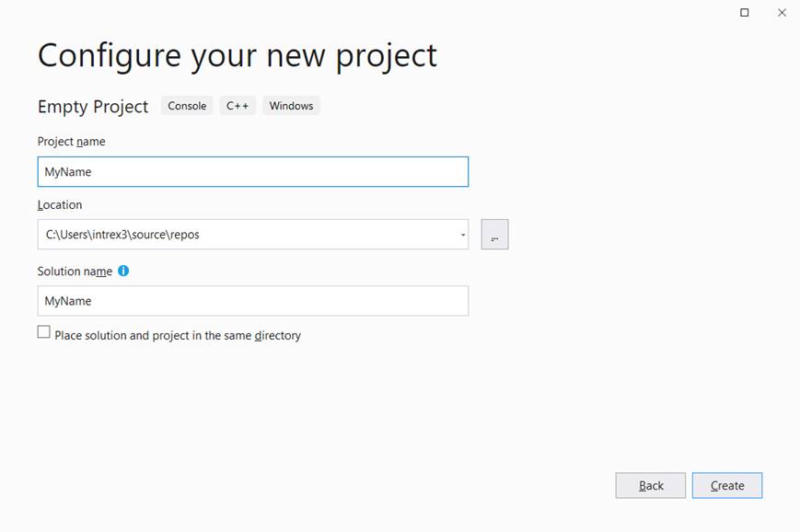Expand the Location dropdown arrow
Image resolution: width=800 pixels, height=532 pixels.
(x=462, y=235)
